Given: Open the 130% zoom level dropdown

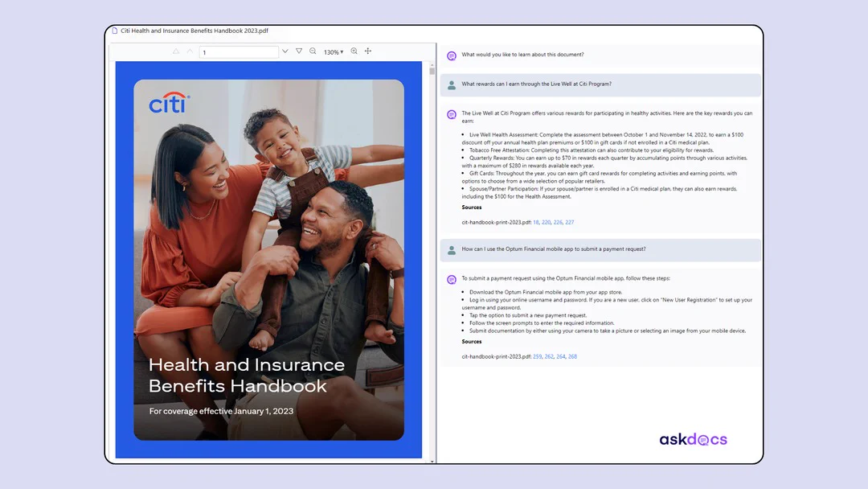Looking at the screenshot, I should tap(334, 52).
